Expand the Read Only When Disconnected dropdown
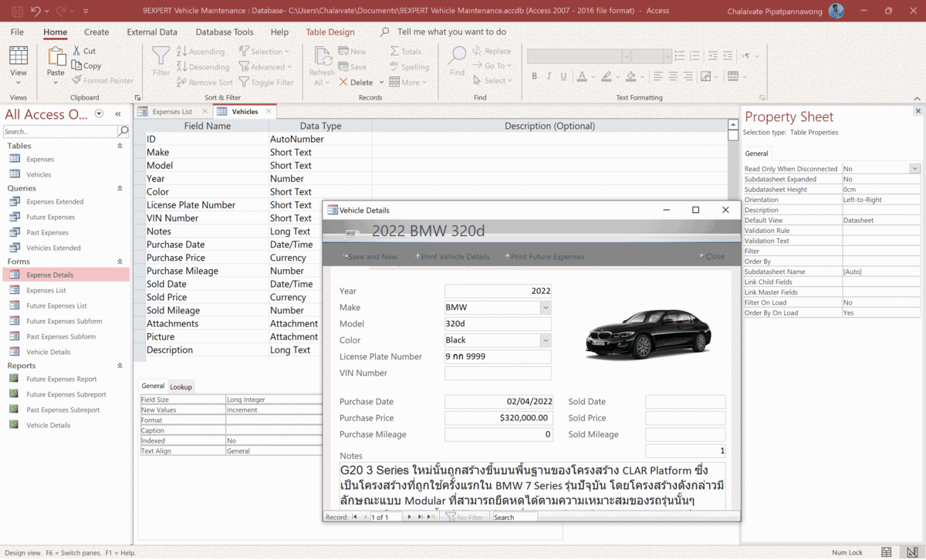 [914, 168]
